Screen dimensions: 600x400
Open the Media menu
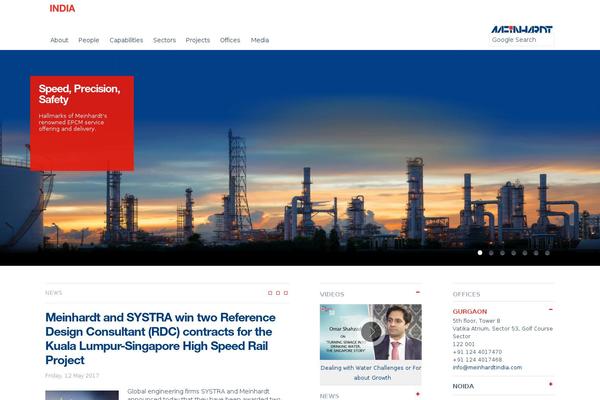[x=260, y=40]
